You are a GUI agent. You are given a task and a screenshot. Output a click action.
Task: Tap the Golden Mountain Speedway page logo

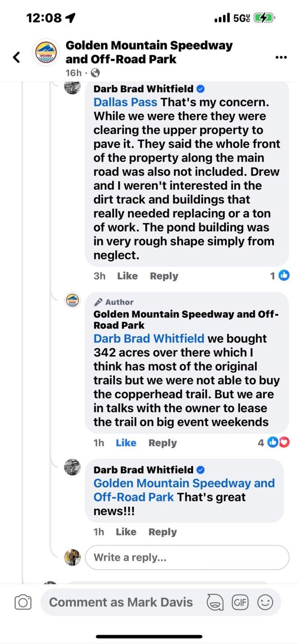point(46,52)
